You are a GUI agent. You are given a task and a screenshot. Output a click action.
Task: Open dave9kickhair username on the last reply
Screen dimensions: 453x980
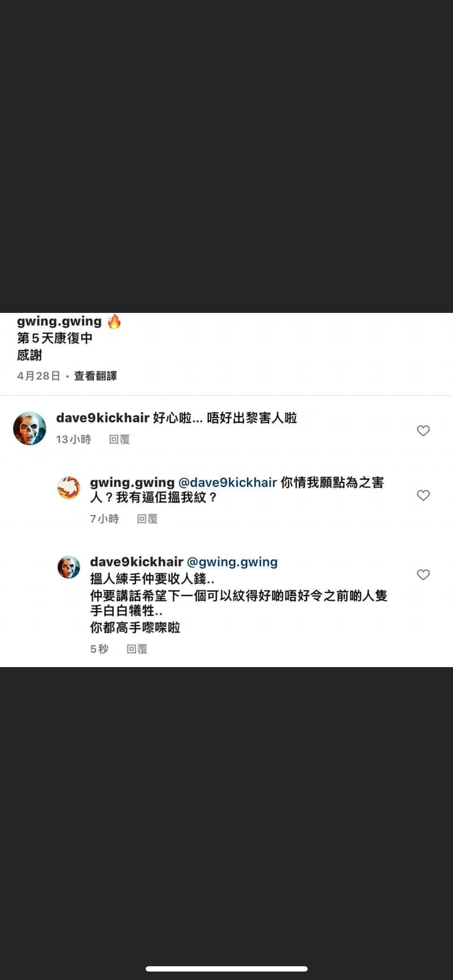(x=137, y=562)
